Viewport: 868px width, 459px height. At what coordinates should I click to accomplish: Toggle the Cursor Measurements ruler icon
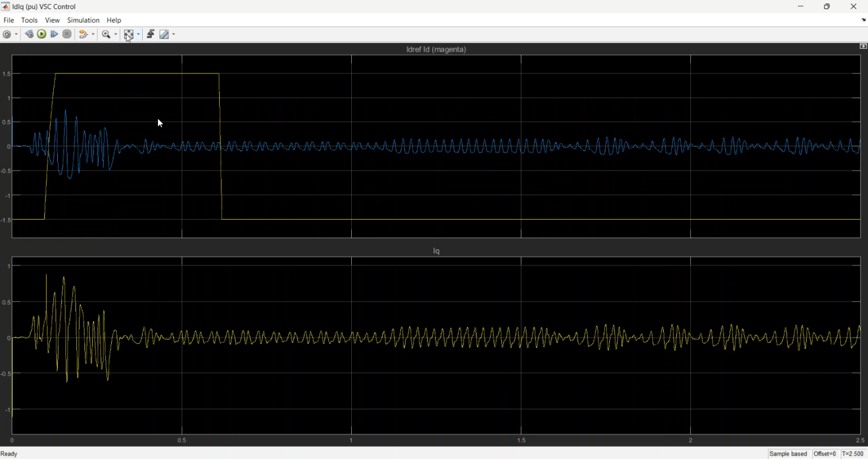pos(164,35)
